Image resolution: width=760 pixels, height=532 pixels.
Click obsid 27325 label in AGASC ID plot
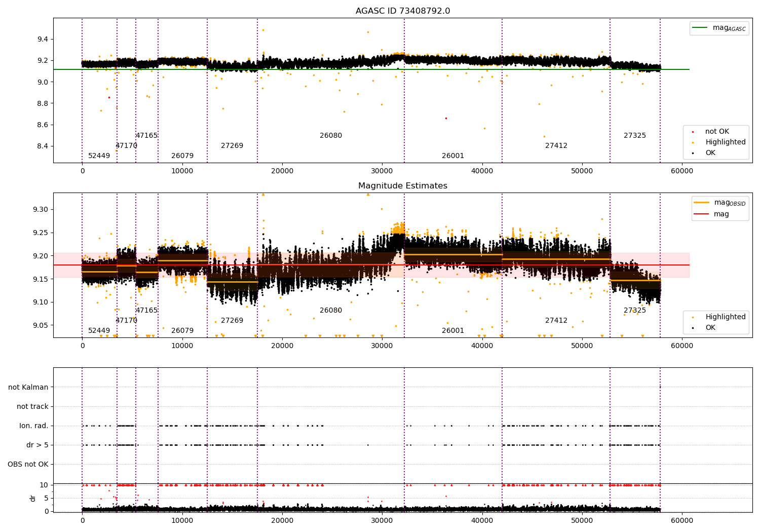coord(635,136)
